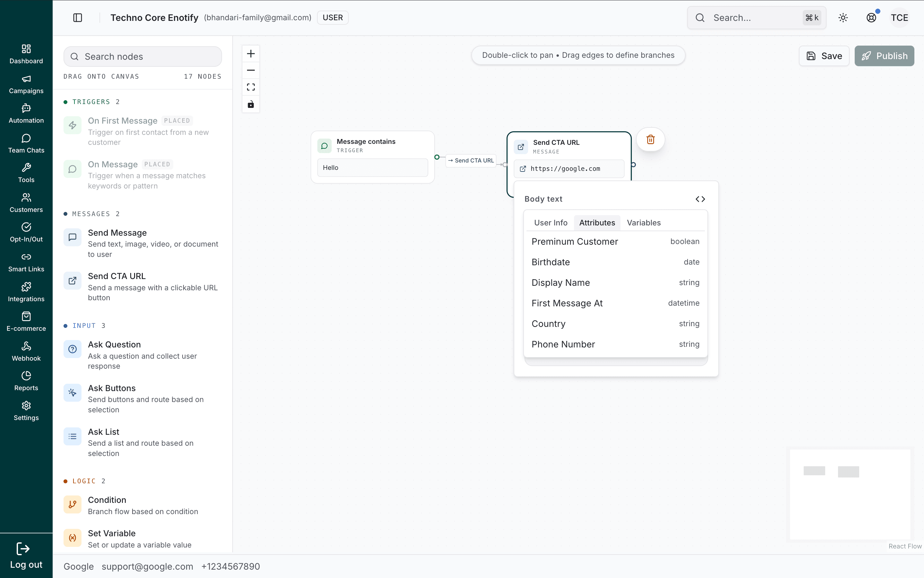Open Settings gear section
The width and height of the screenshot is (924, 578).
pyautogui.click(x=26, y=411)
